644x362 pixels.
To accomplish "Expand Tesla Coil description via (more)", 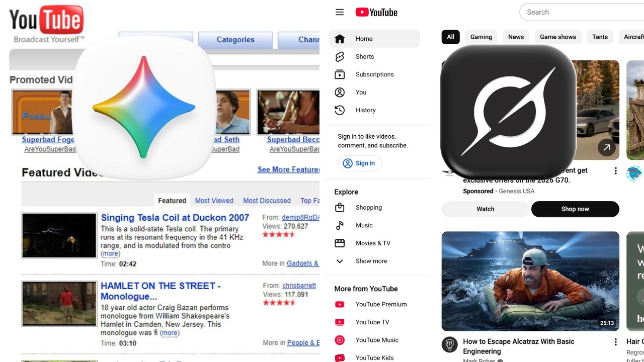I will pyautogui.click(x=110, y=254).
